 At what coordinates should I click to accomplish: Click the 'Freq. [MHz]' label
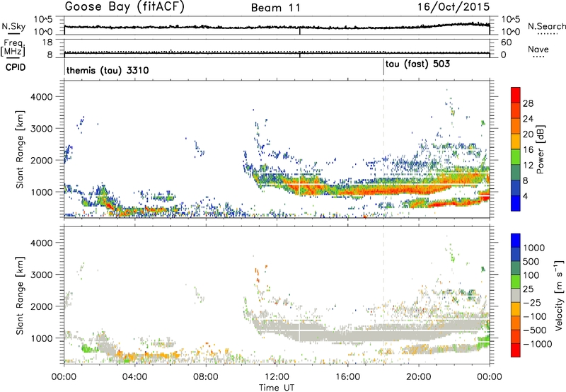pos(13,47)
